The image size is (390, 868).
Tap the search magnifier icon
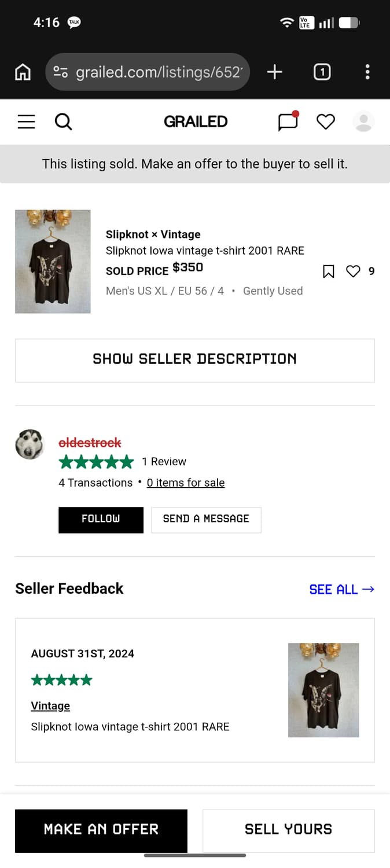click(x=63, y=122)
